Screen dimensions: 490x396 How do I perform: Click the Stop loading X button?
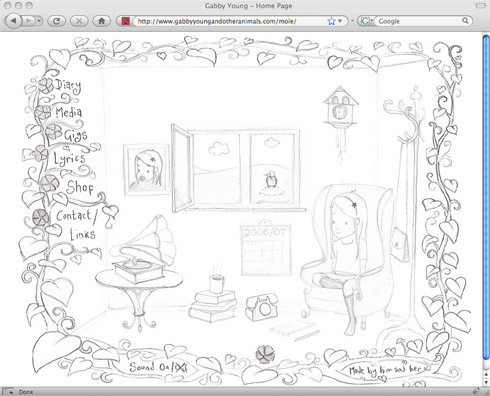79,21
